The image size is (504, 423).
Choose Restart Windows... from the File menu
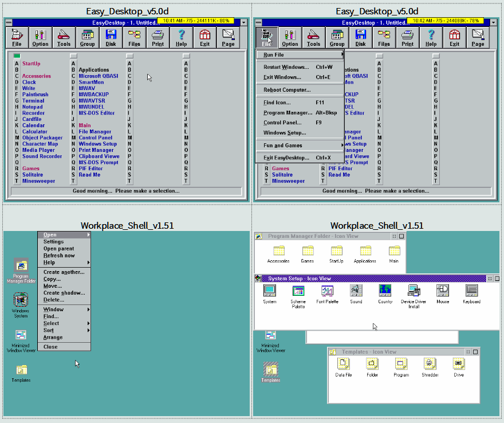[x=300, y=67]
